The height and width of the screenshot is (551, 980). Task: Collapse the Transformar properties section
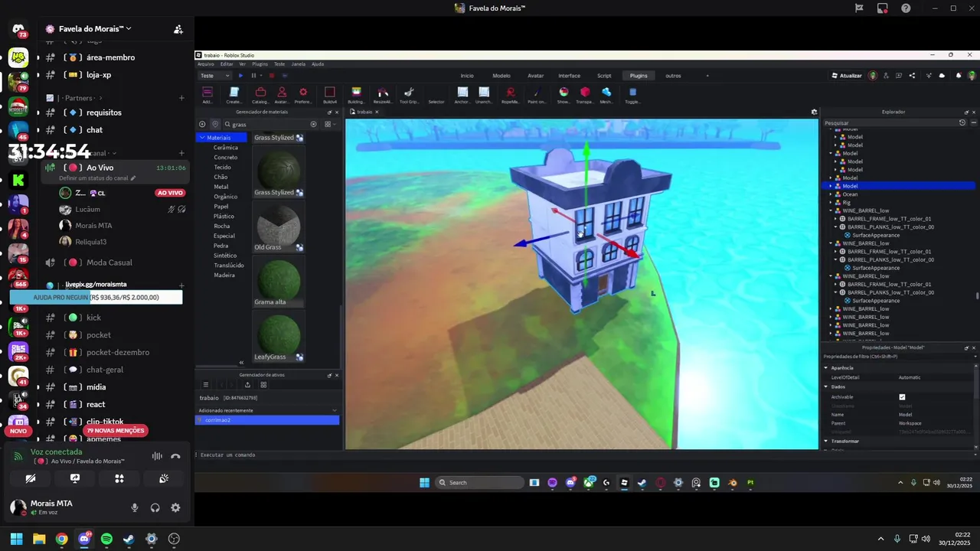pos(826,442)
